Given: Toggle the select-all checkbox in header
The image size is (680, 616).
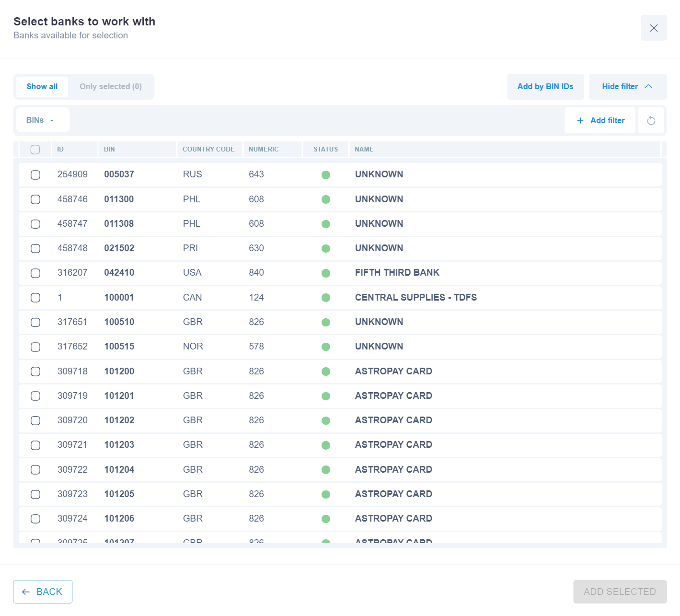Looking at the screenshot, I should 35,150.
